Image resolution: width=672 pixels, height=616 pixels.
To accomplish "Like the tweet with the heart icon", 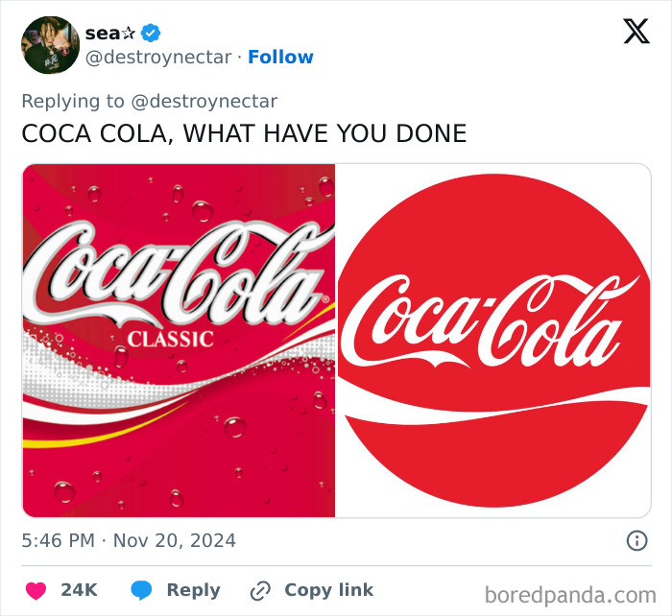I will (36, 590).
